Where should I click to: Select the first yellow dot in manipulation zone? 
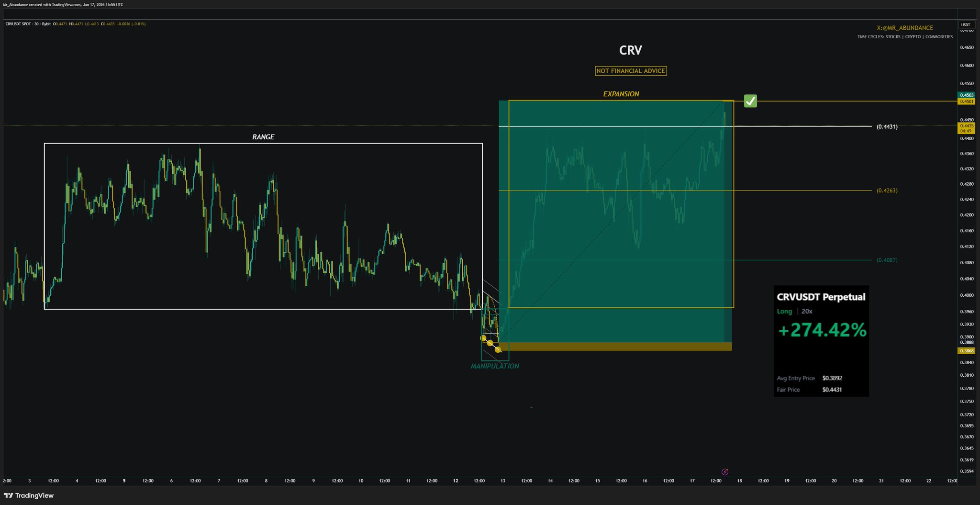(483, 338)
